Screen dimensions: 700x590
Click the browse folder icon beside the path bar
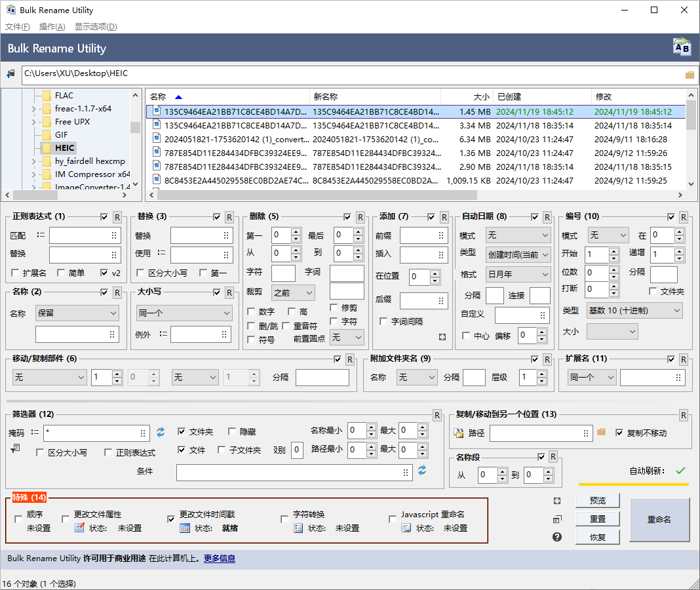(x=690, y=75)
